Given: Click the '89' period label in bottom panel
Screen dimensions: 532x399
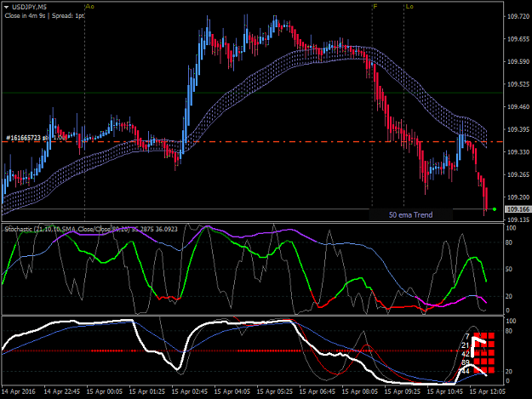Looking at the screenshot, I should (x=466, y=362).
